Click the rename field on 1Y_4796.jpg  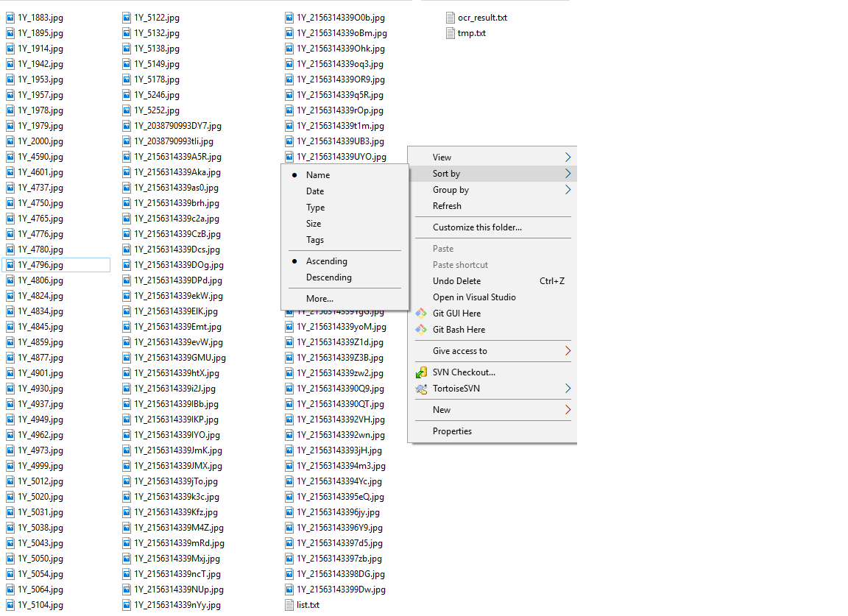click(x=55, y=264)
